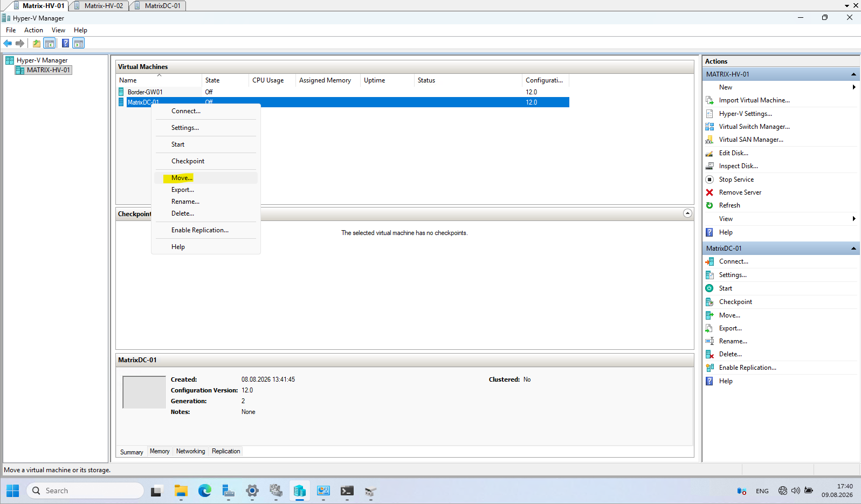The width and height of the screenshot is (861, 504).
Task: Sort by the Assigned Memory column header
Action: [328, 80]
